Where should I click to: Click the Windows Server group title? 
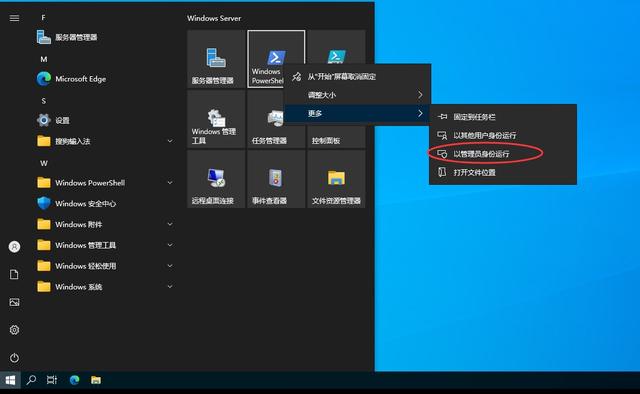coord(214,18)
